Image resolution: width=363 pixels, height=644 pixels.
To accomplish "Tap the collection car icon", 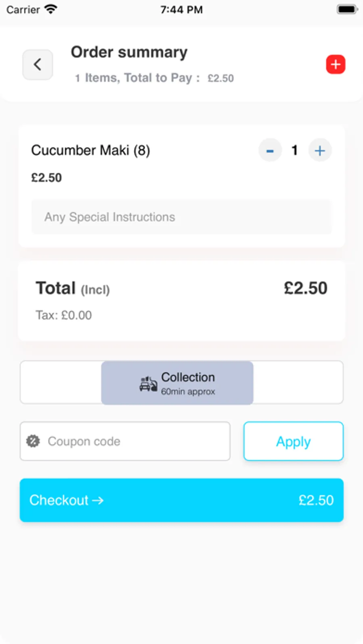I will pos(148,384).
